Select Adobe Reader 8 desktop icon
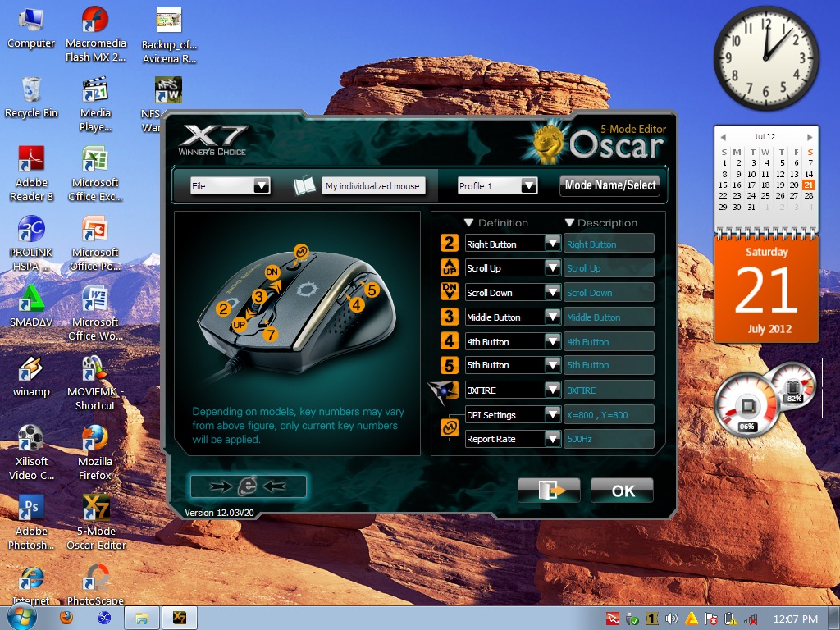 [31, 174]
